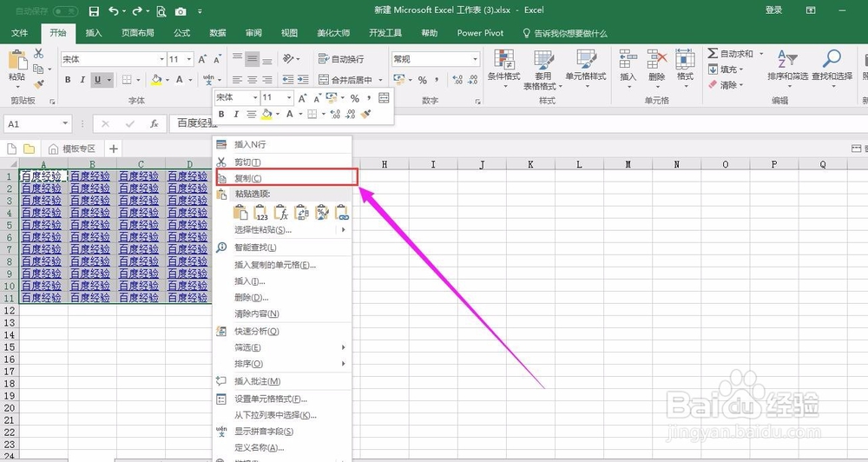Click the Increase Indent icon in the ribbon
Viewport: 868px width, 462px height.
(303, 80)
